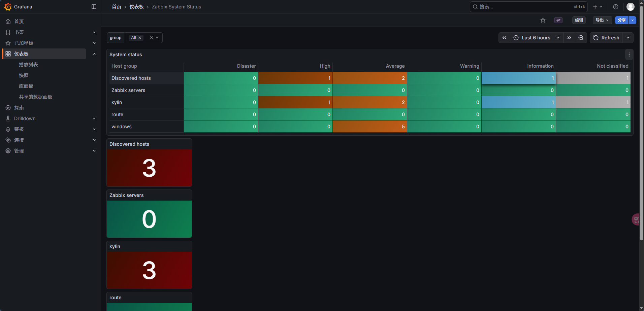Open the plus new-item menu
Image resolution: width=644 pixels, height=311 pixels.
(598, 7)
